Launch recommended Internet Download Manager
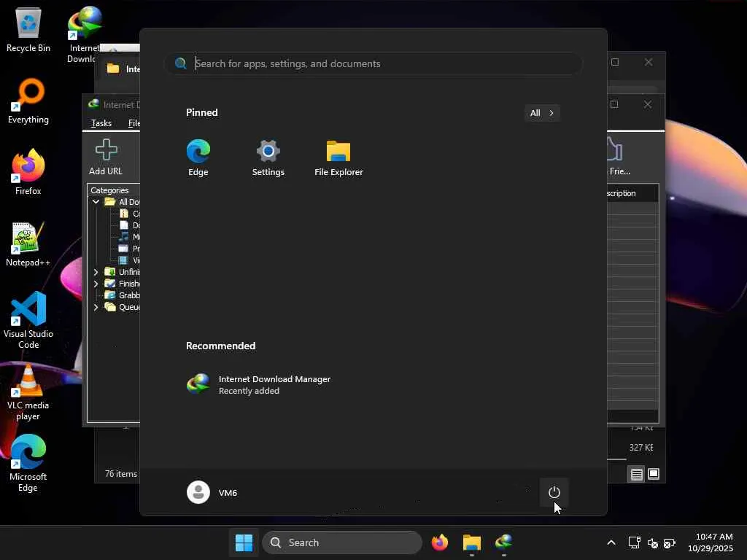Screen dimensions: 747x560 259,384
